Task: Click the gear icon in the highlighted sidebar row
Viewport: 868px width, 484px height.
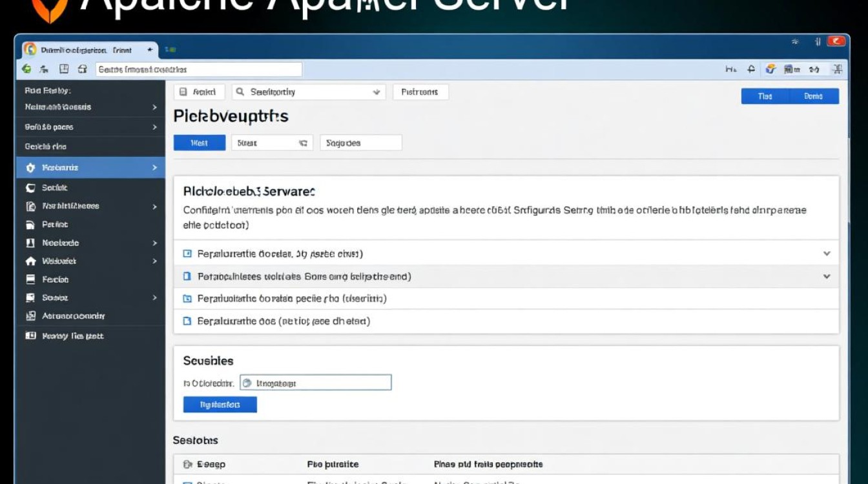Action: click(x=30, y=168)
